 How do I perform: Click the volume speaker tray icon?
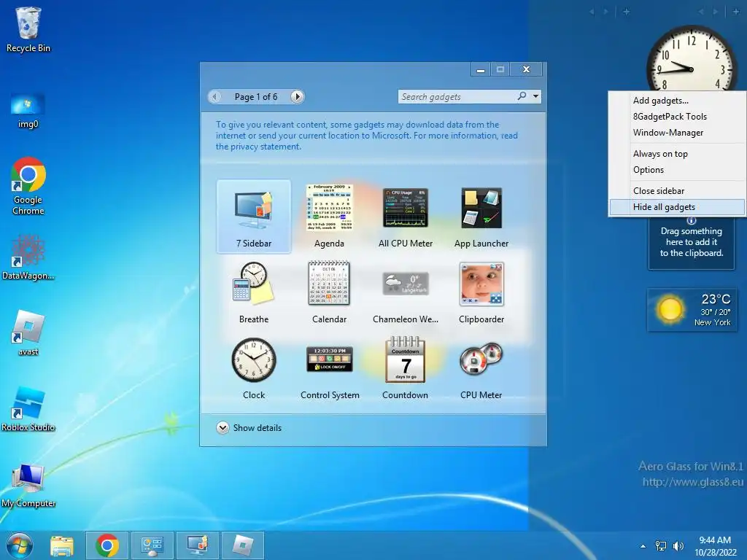[678, 546]
